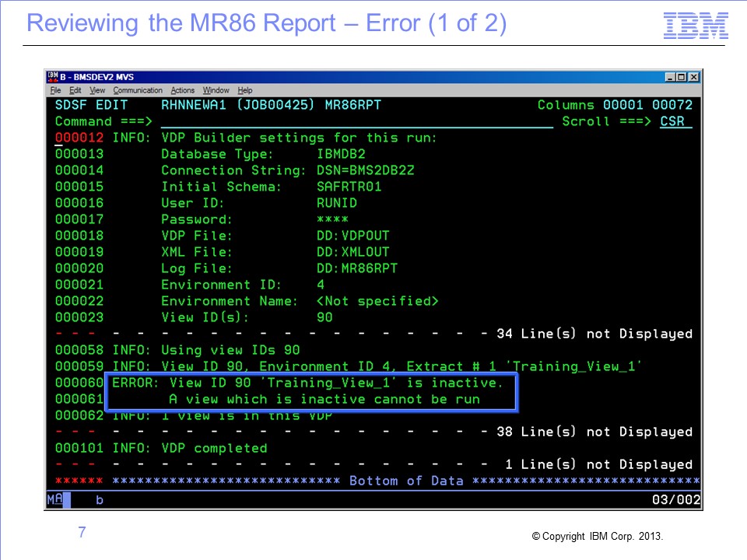Click line 000059 Extract # 1 text
The width and height of the screenshot is (747, 560).
(451, 366)
